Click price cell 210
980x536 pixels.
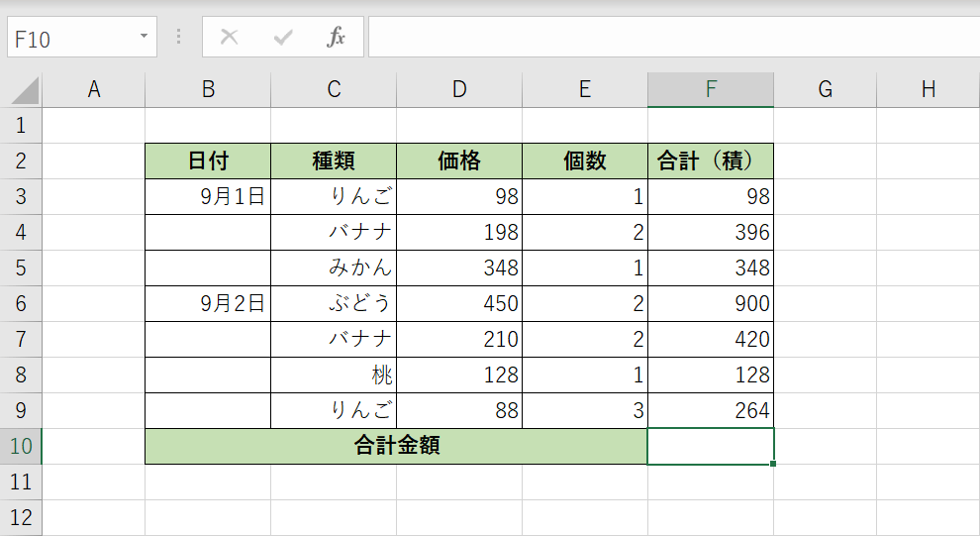pos(459,340)
